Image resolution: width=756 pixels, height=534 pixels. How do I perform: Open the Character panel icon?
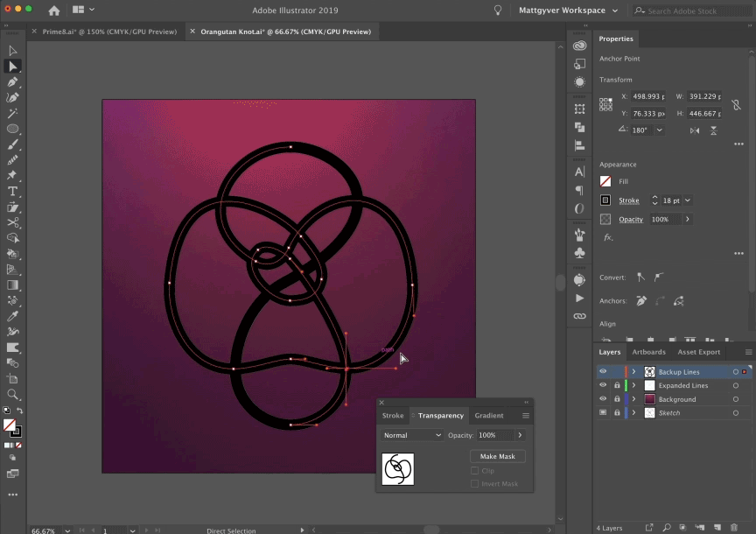point(578,172)
